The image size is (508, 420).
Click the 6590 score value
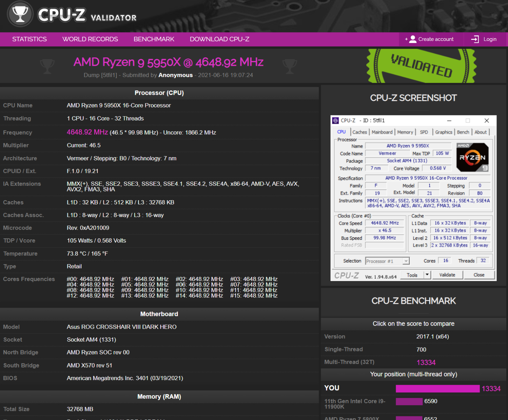431,401
